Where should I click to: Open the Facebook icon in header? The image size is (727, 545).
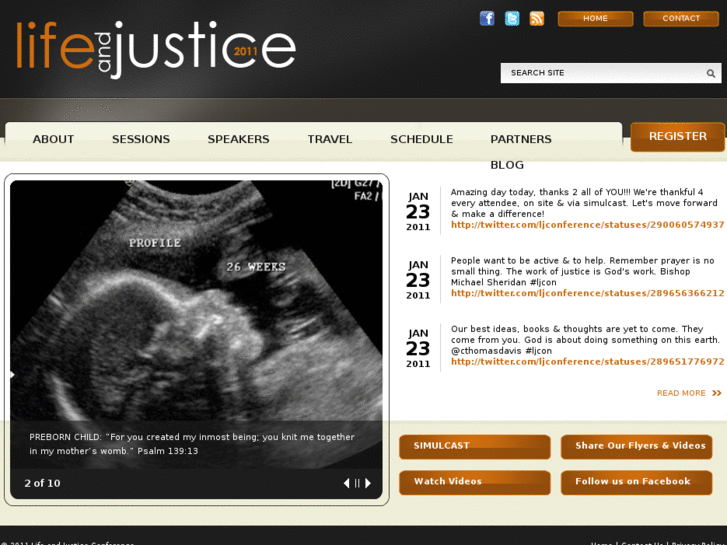487,19
